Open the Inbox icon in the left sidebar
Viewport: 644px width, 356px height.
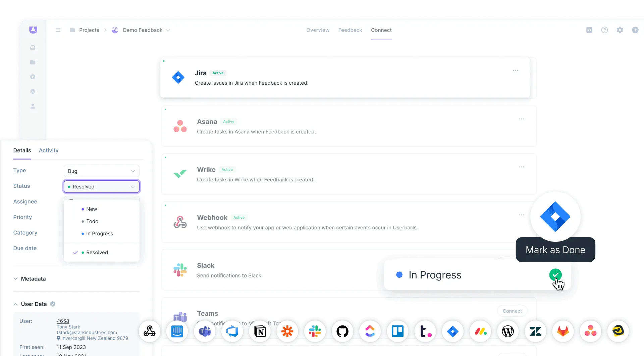tap(33, 47)
